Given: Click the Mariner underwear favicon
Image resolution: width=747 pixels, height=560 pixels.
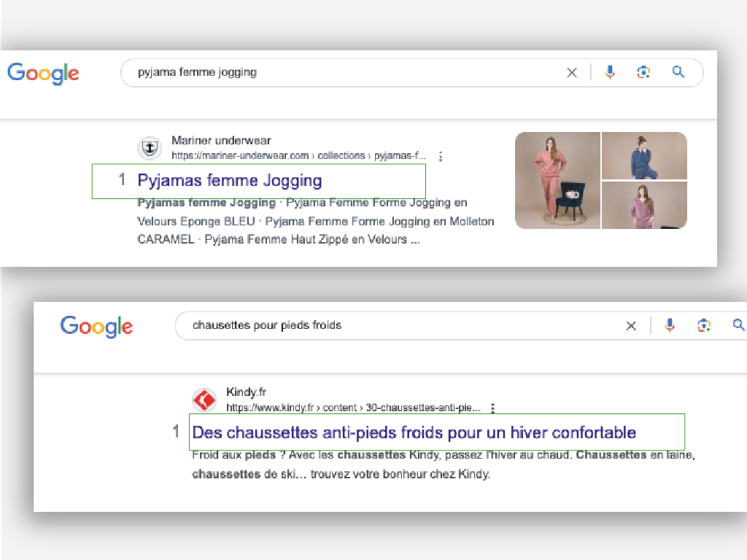Looking at the screenshot, I should [150, 148].
